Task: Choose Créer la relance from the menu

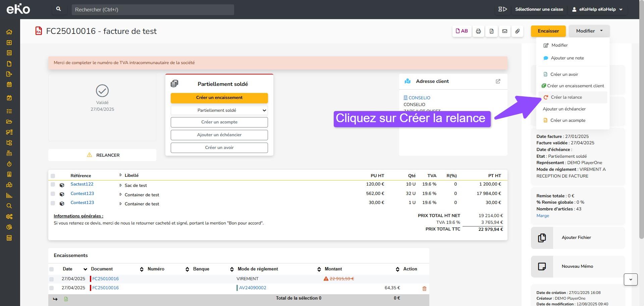Action: pos(566,97)
